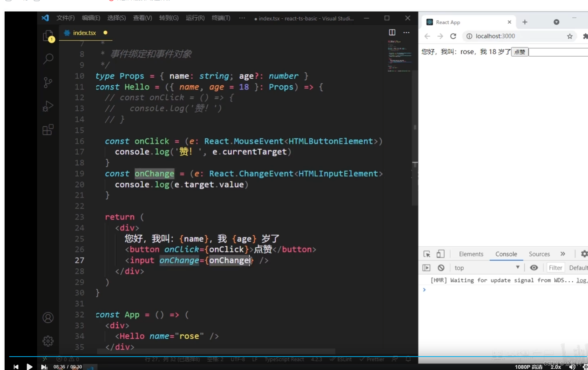The height and width of the screenshot is (370, 588).
Task: Skip to the next video
Action: [44, 367]
